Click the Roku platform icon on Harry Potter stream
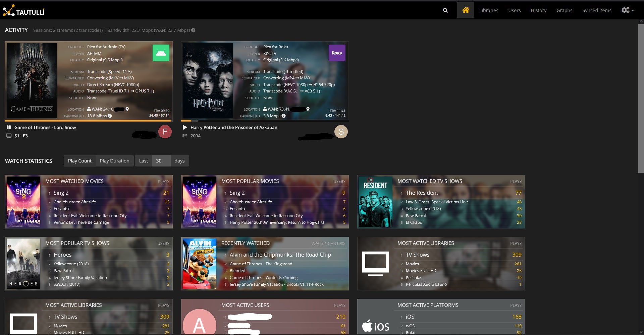 [x=336, y=53]
